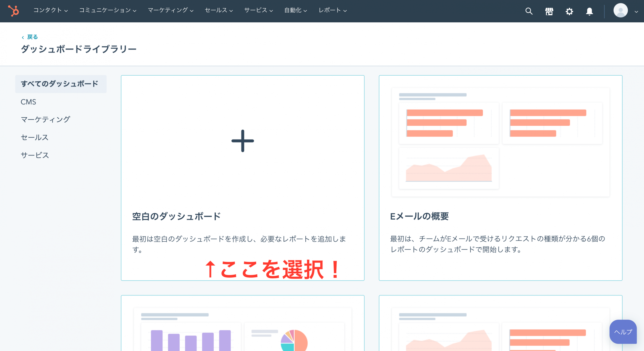Open the 自動化 navigation menu
Image resolution: width=644 pixels, height=351 pixels.
tap(296, 10)
